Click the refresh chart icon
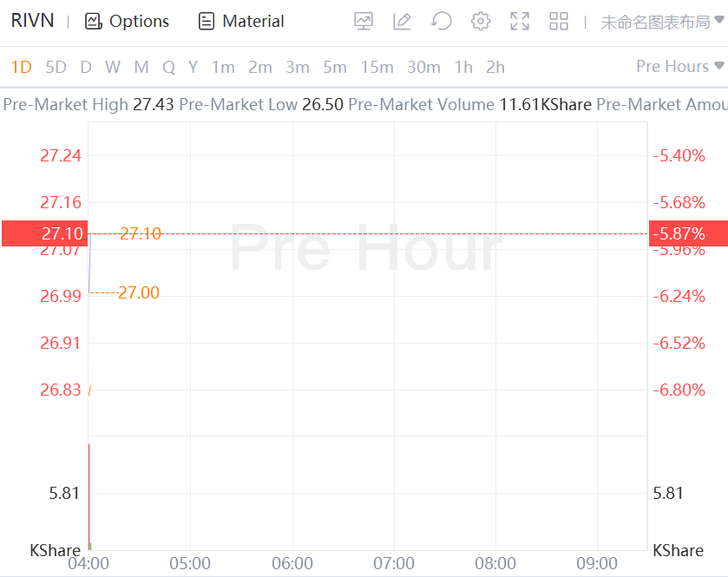 [442, 22]
